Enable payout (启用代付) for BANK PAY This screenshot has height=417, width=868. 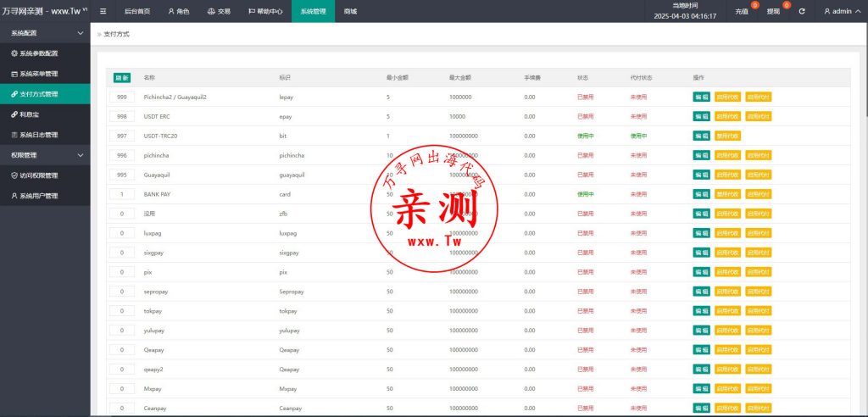click(759, 194)
